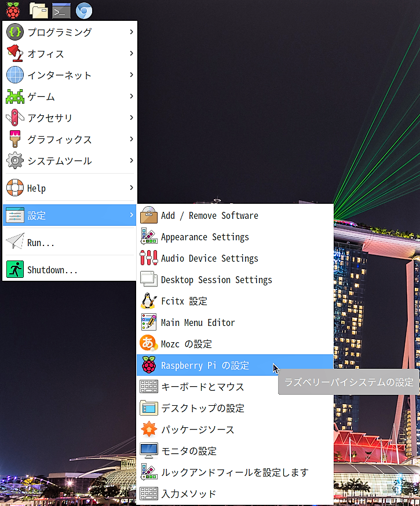Click the グラフィックス paintbrush icon
Viewport: 420px width, 506px height.
tap(15, 139)
